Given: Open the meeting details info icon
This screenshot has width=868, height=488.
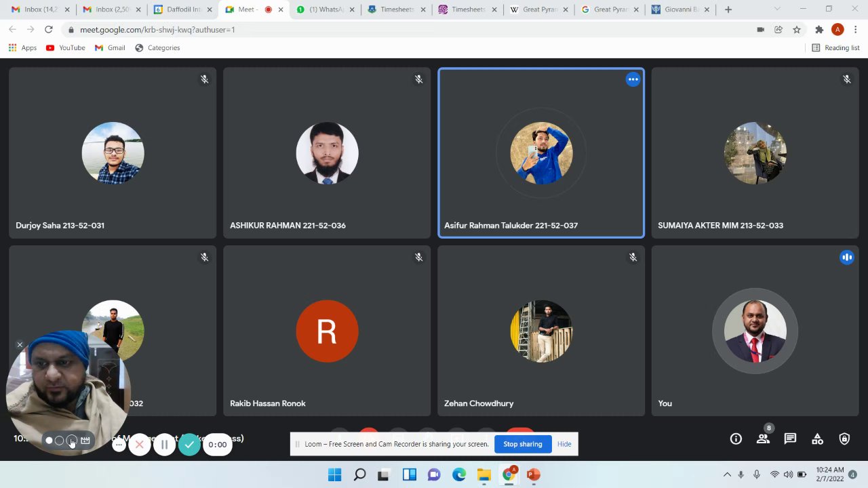Looking at the screenshot, I should tap(736, 439).
